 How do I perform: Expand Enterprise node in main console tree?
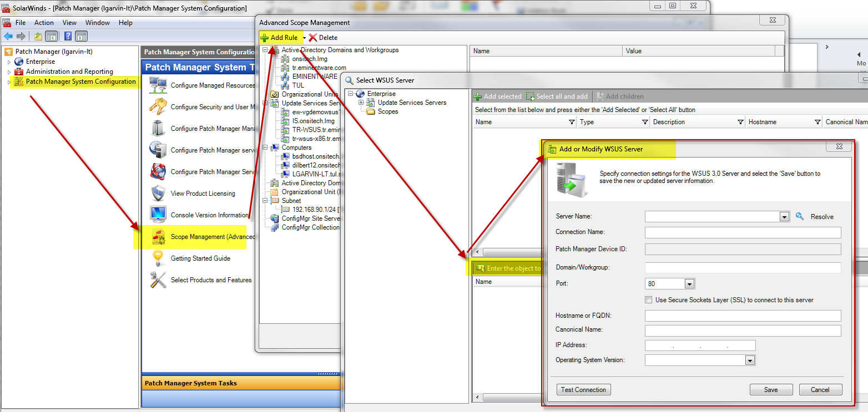(9, 62)
